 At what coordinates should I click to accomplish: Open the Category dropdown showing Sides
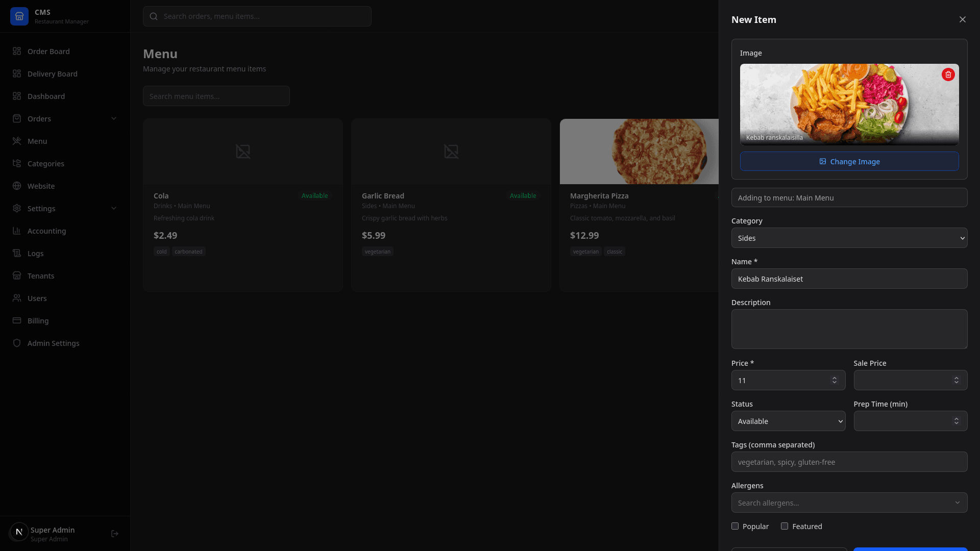click(849, 238)
